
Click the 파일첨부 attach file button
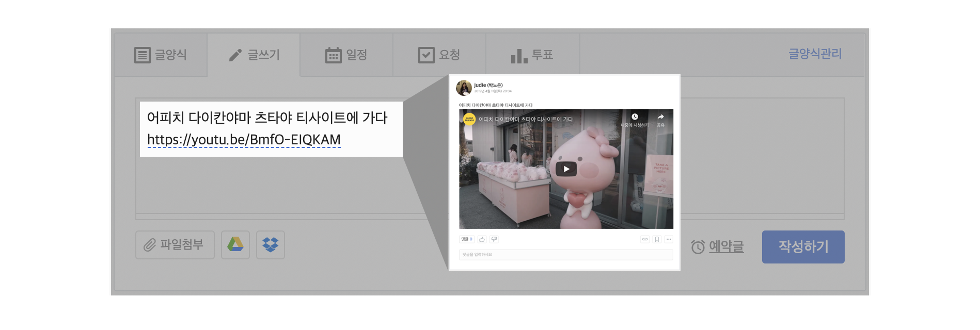(175, 245)
